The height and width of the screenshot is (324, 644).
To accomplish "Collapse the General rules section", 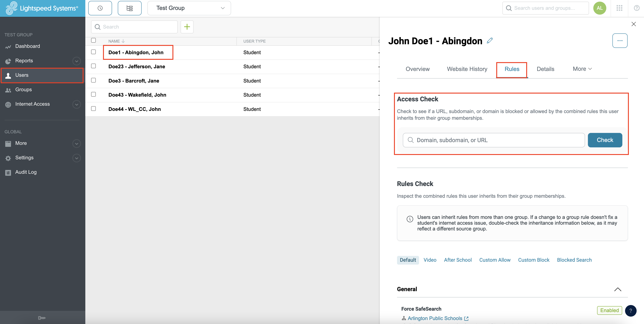I will [x=618, y=290].
